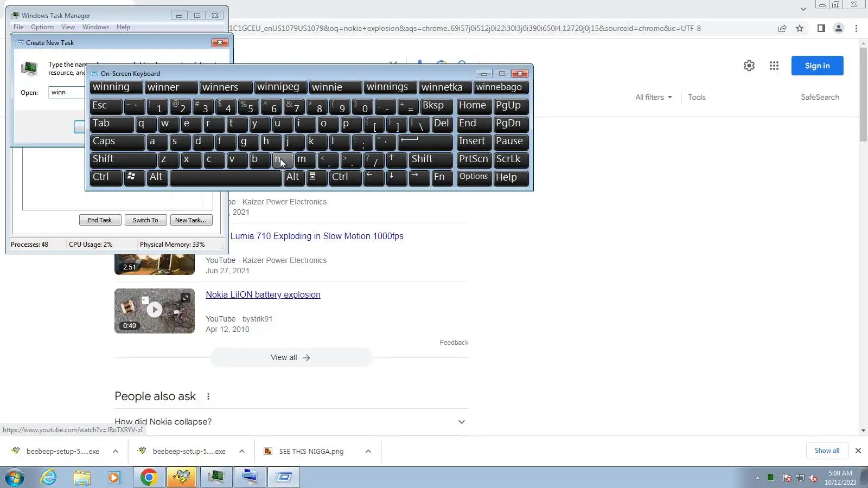Screen dimensions: 868x488
Task: Click the Enter key on On-Screen Keyboard
Action: click(425, 142)
